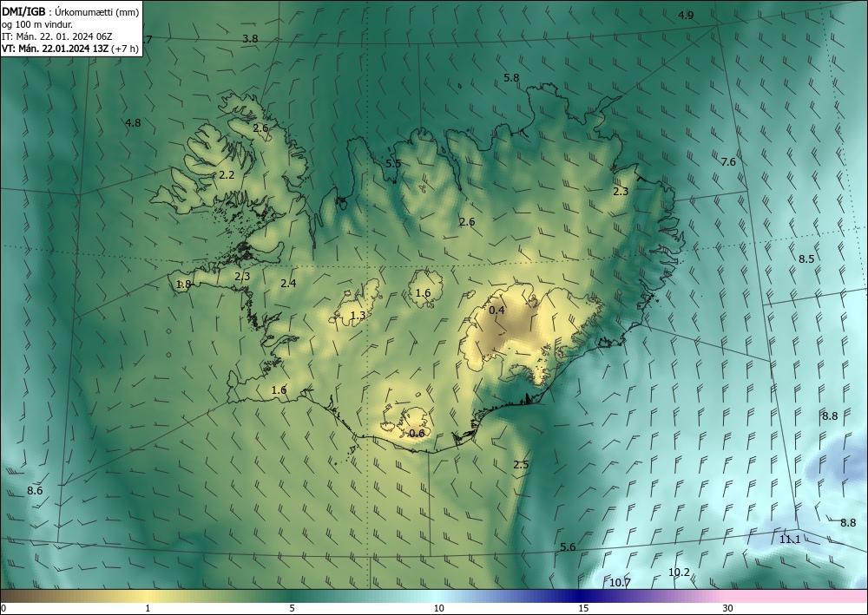Click the 5.8 value north of Iceland
This screenshot has width=868, height=615.
511,78
